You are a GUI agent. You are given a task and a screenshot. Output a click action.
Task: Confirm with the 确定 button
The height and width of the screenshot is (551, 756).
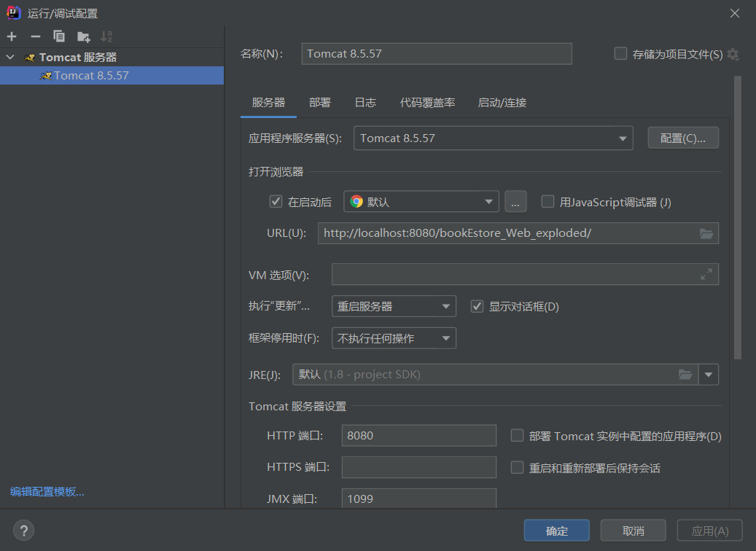point(557,531)
